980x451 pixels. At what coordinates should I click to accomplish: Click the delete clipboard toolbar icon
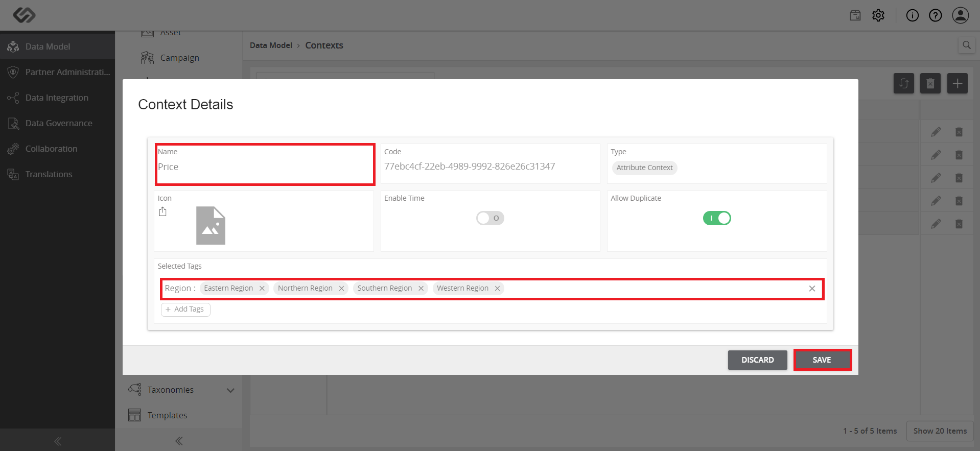(x=930, y=83)
